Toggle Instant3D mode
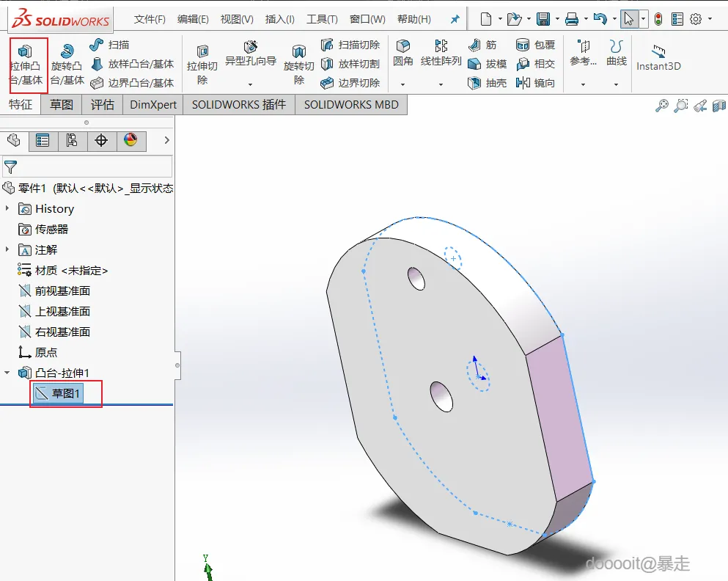This screenshot has height=581, width=728. click(x=658, y=57)
